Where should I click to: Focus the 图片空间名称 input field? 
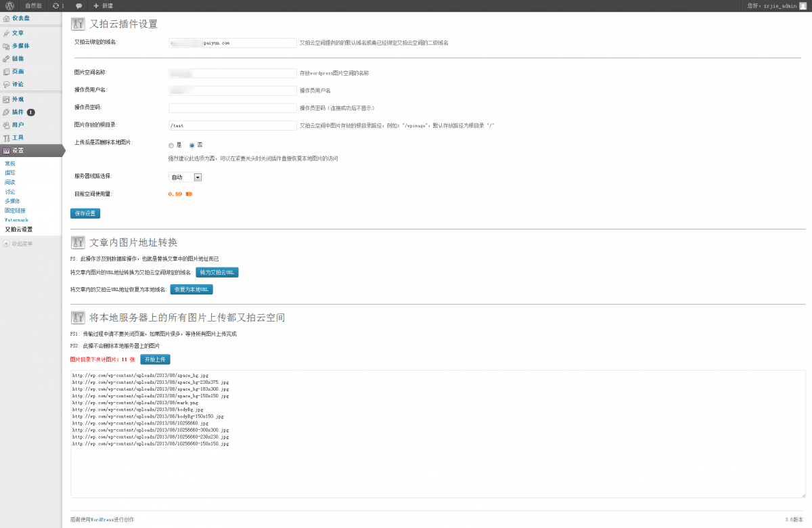point(233,72)
